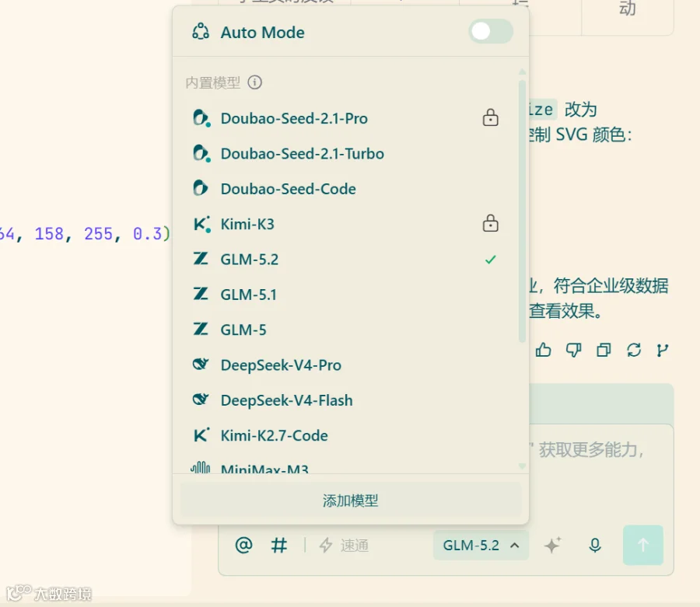This screenshot has height=607, width=700.
Task: Click the sparkle enhance prompt icon
Action: click(x=552, y=545)
